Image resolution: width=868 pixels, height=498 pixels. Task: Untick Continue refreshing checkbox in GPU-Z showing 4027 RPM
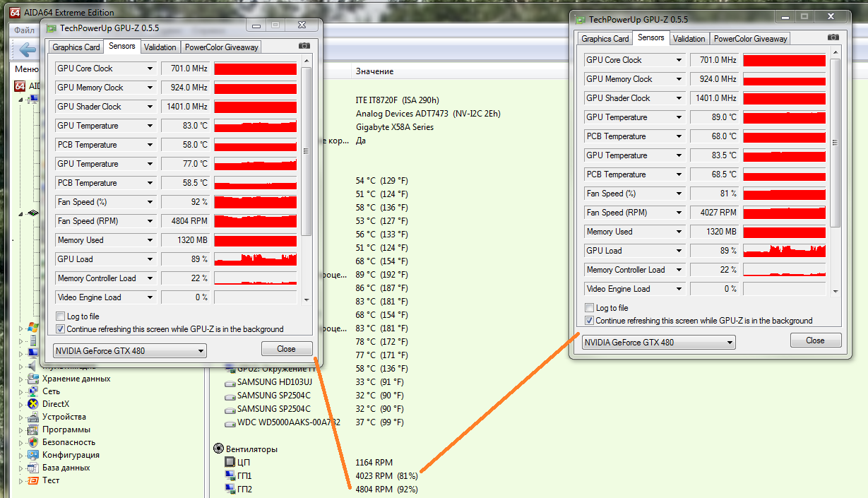590,321
